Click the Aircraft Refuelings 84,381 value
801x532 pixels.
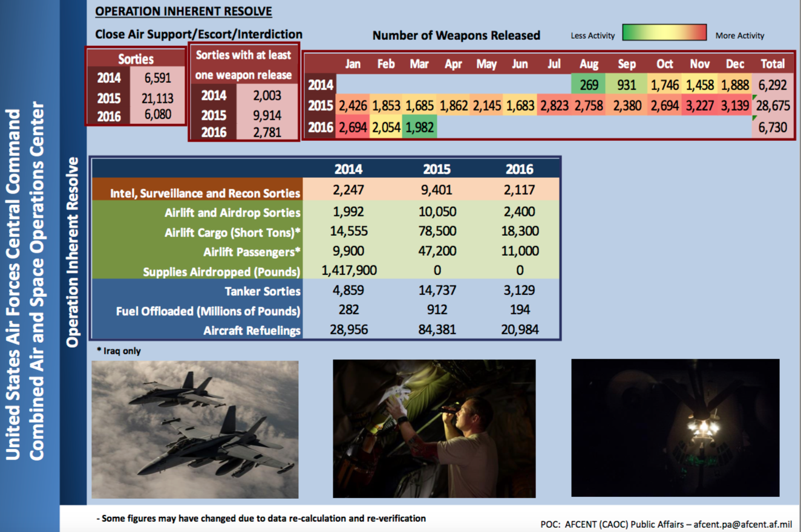pos(437,330)
